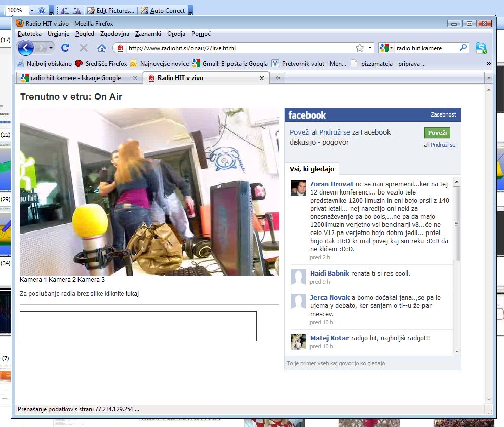This screenshot has height=427, width=504.
Task: Open the Zgodovina menu
Action: (115, 34)
